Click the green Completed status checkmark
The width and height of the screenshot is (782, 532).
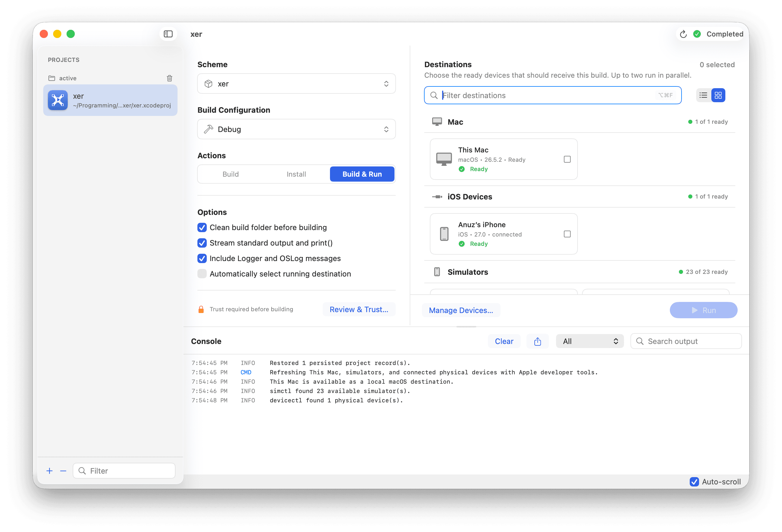(x=697, y=34)
